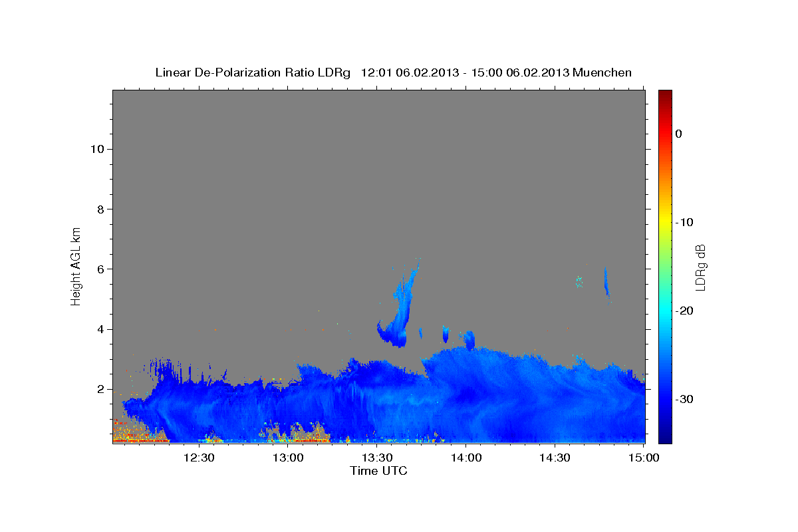Click the 13:30 time tick label

[376, 458]
